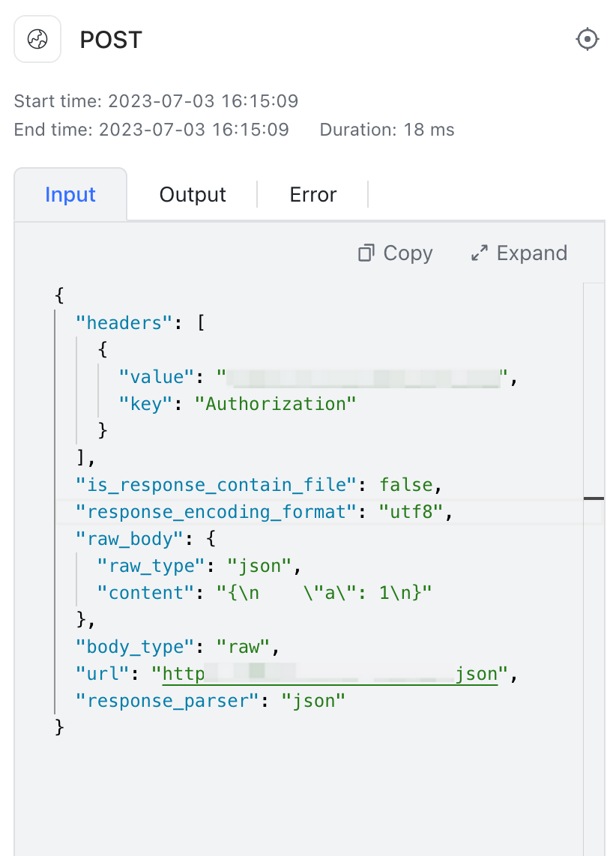Click the globe icon on the POST node header
Screen dimensions: 616x856
coord(37,39)
